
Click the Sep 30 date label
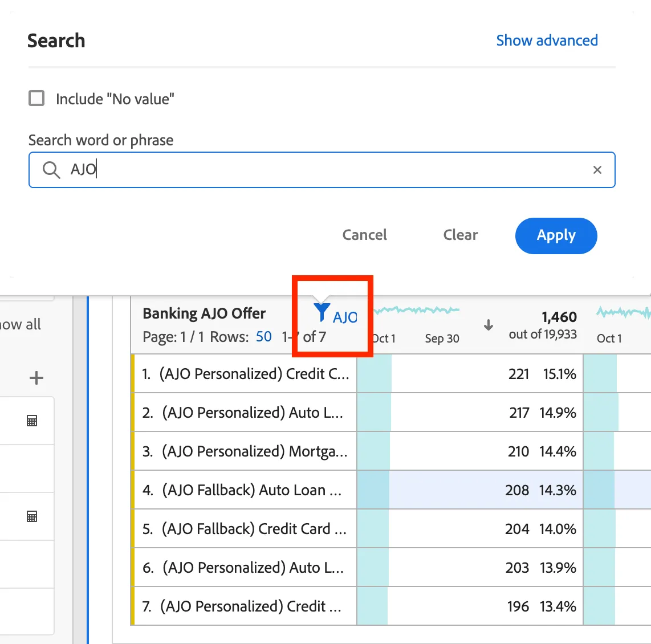(442, 339)
